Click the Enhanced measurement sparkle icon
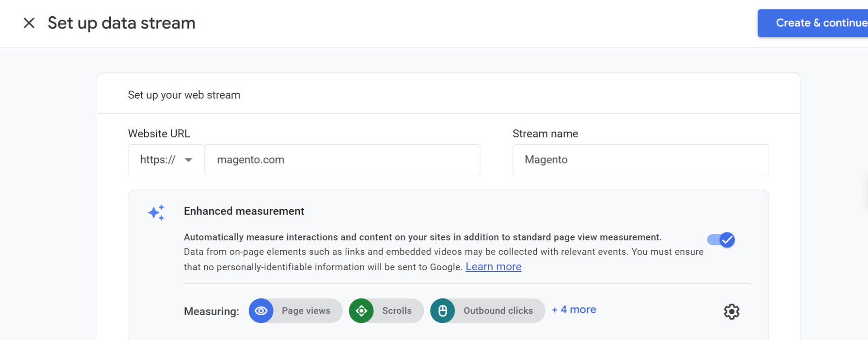Viewport: 868px width, 340px height. (156, 212)
